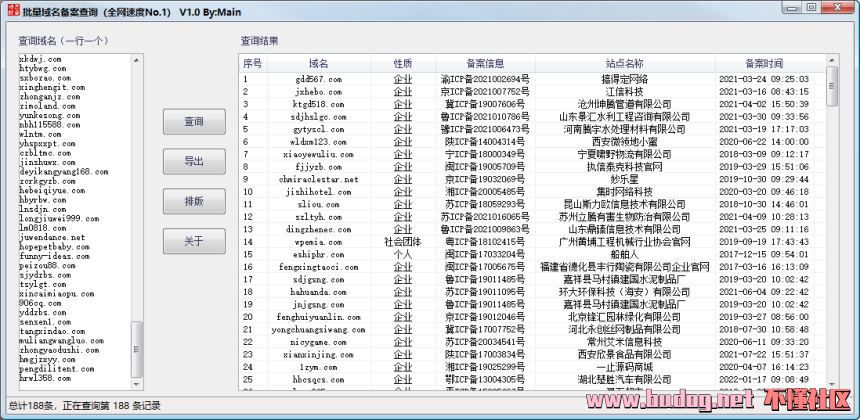860x420 pixels.
Task: Click results scrollbar up arrow
Action: pyautogui.click(x=831, y=59)
